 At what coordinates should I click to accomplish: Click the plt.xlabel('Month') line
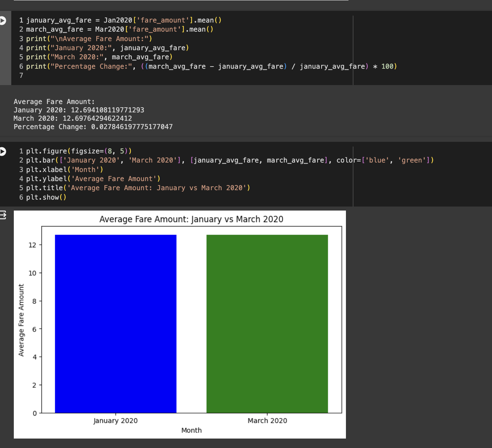tap(65, 170)
